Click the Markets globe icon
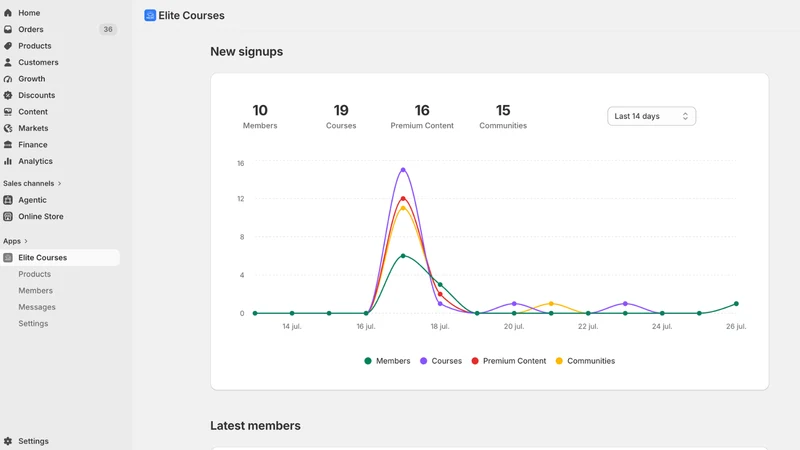This screenshot has width=800, height=450. pos(8,128)
